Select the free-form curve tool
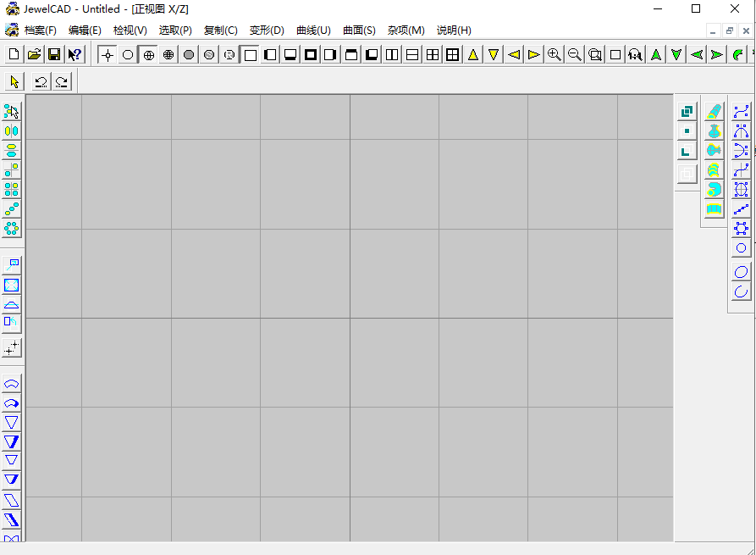This screenshot has height=555, width=756. click(x=741, y=112)
